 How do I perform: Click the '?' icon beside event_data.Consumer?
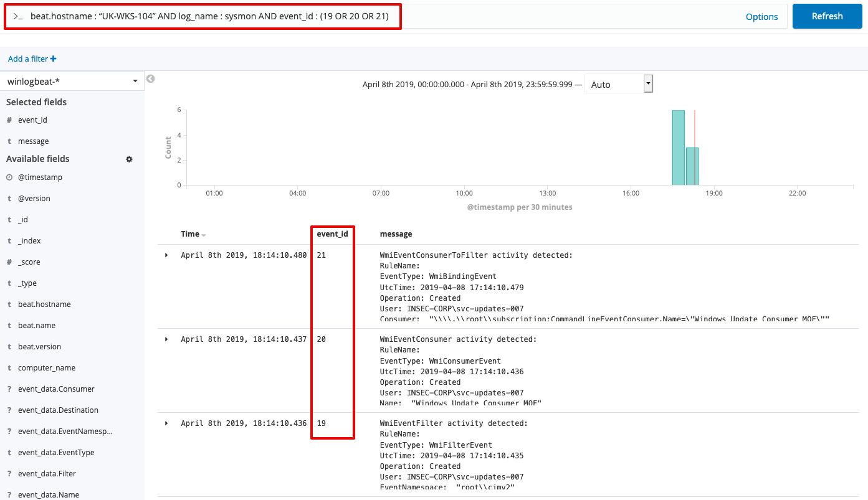(8, 389)
